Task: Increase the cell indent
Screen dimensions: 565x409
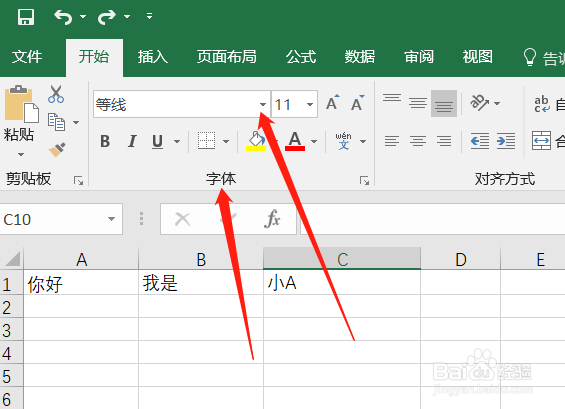Action: tap(506, 141)
